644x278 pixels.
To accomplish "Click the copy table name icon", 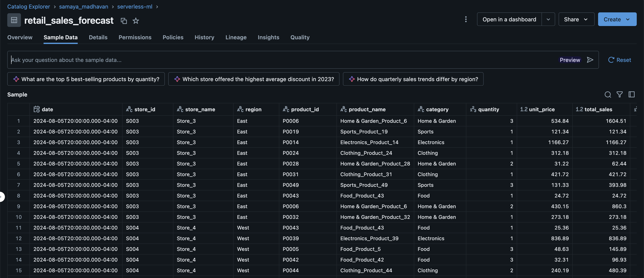I will 124,21.
